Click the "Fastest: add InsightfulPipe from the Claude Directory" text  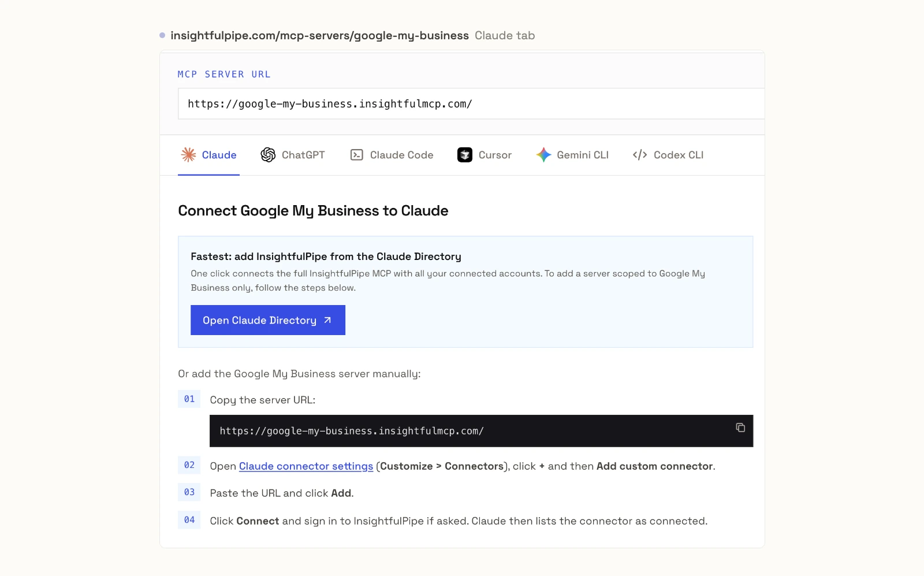click(326, 257)
